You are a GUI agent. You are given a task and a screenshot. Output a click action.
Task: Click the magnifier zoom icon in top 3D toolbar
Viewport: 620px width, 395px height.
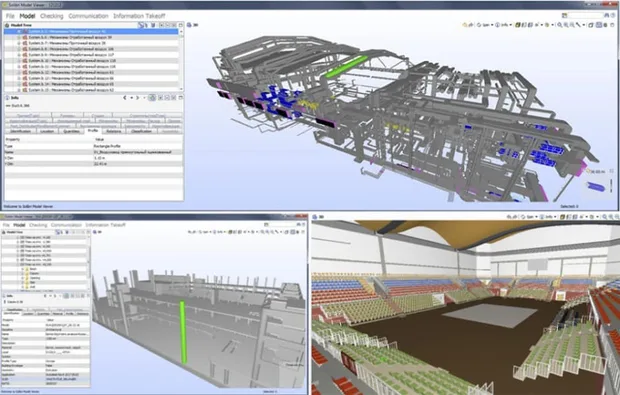click(560, 25)
